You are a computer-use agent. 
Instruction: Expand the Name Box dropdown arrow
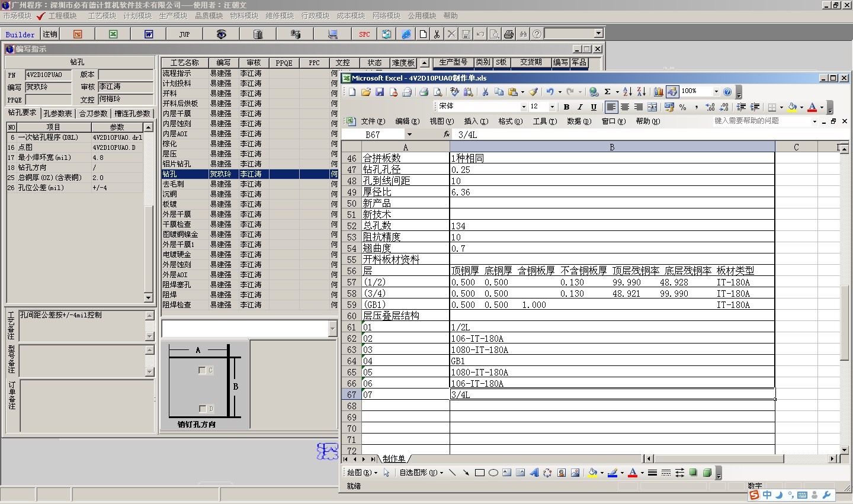pyautogui.click(x=409, y=134)
